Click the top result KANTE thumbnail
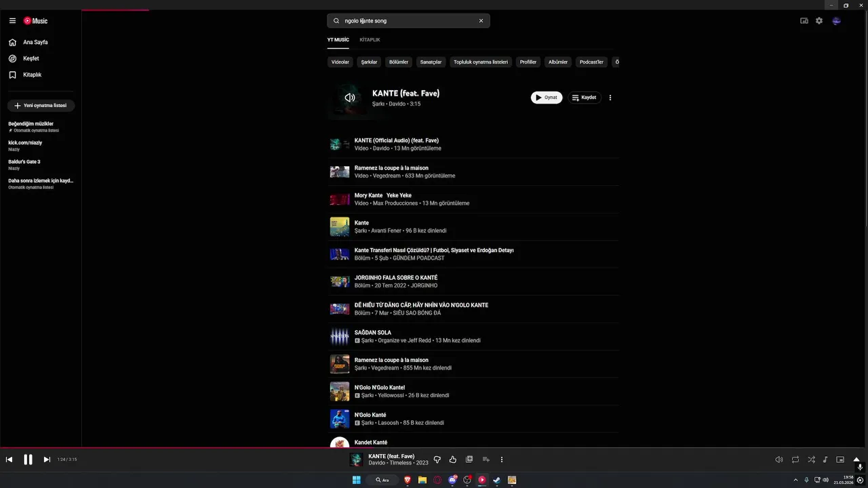Screen dimensions: 868x488 click(x=349, y=98)
